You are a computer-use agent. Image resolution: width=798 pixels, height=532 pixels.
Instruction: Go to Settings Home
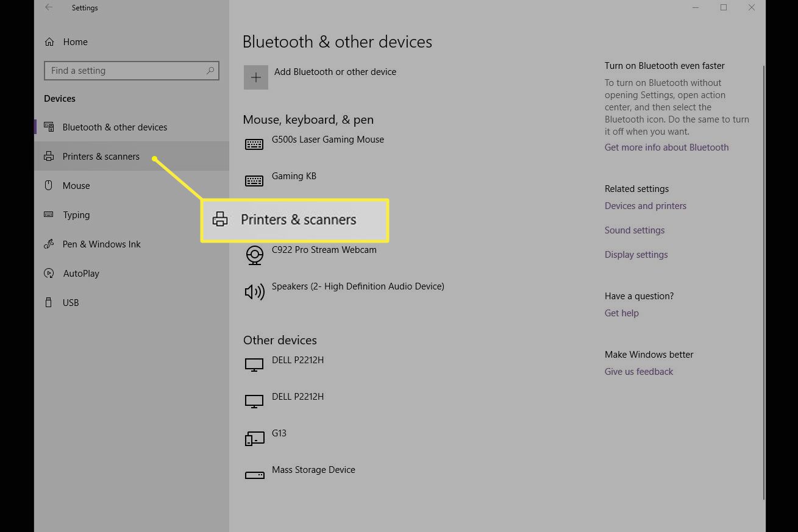[x=132, y=42]
